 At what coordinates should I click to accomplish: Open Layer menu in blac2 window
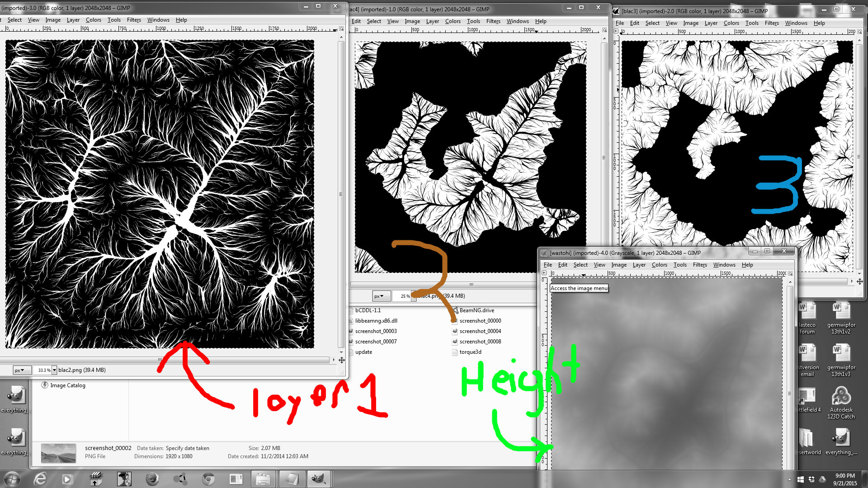[x=73, y=20]
